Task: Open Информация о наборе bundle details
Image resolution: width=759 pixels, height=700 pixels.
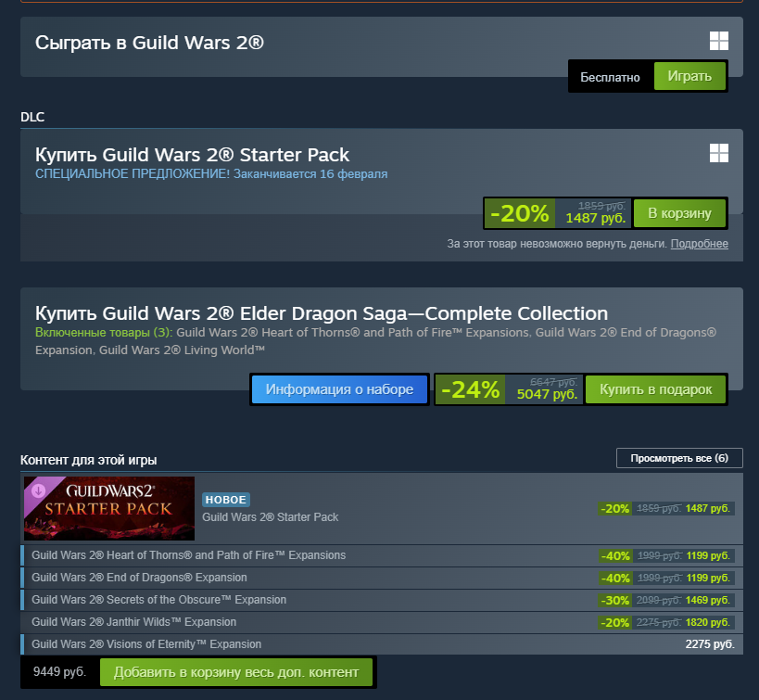Action: tap(339, 389)
